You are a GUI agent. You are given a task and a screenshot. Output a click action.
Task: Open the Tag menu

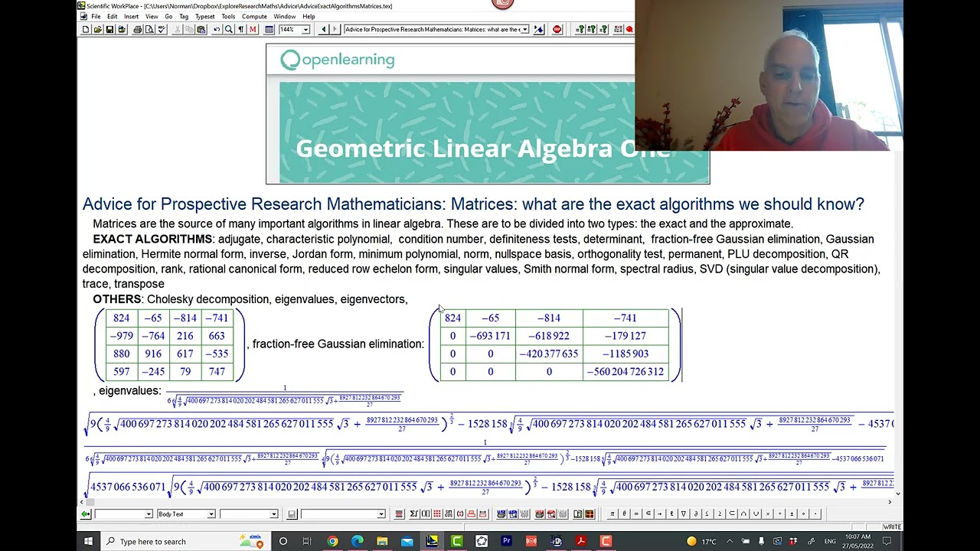tap(184, 16)
